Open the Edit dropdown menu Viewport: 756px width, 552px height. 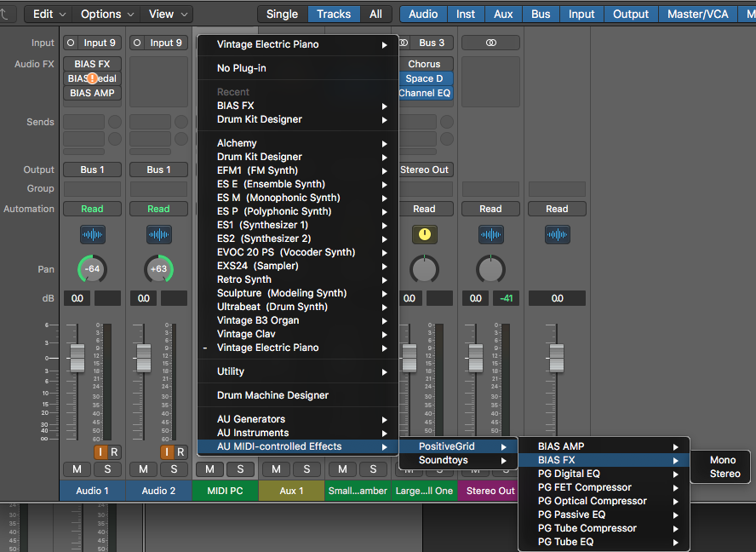(49, 14)
